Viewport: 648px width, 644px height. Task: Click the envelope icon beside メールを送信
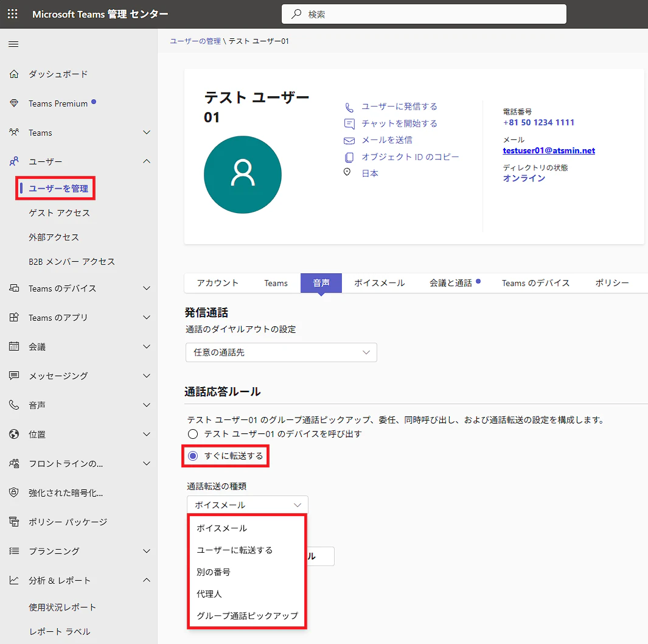coord(349,141)
